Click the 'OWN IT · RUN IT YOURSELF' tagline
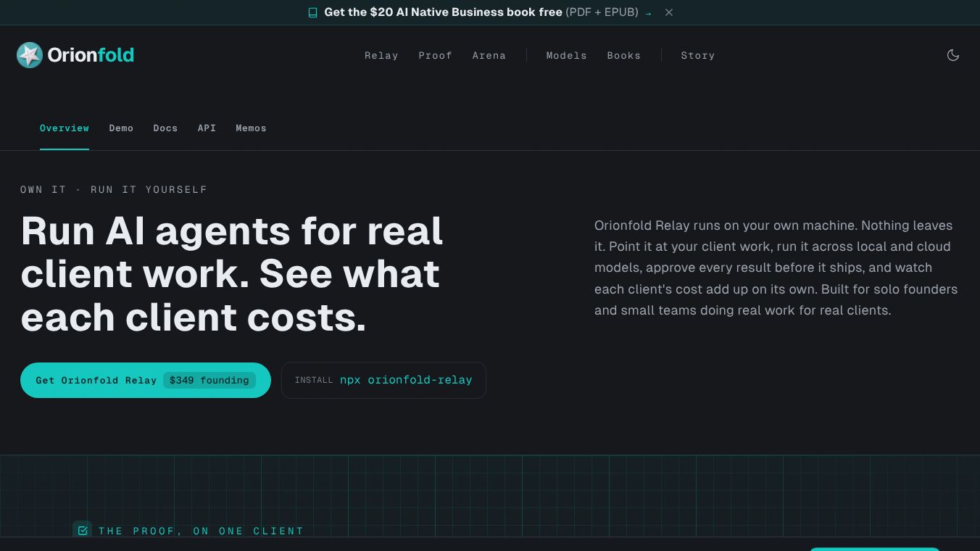Viewport: 980px width, 551px height. click(x=114, y=189)
